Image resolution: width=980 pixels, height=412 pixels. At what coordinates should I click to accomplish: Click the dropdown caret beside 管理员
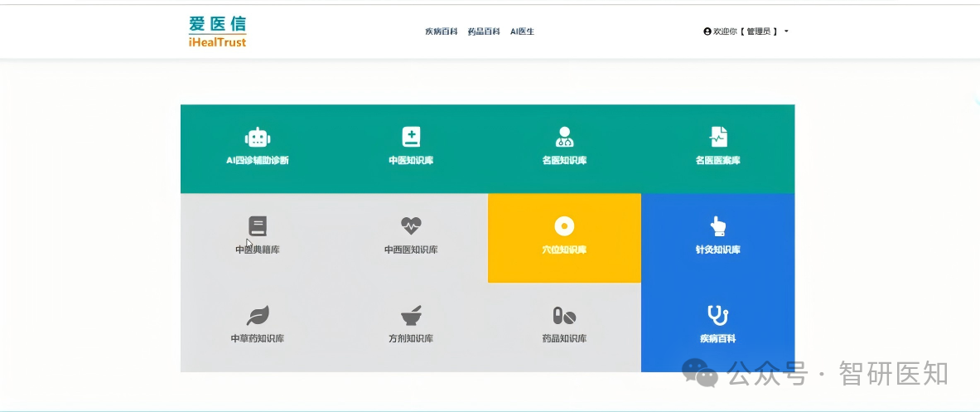pyautogui.click(x=786, y=32)
